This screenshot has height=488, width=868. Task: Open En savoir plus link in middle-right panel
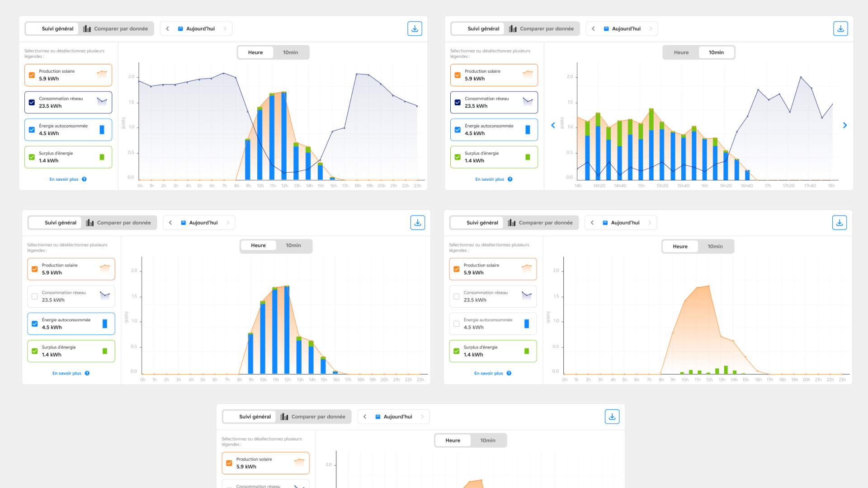pyautogui.click(x=489, y=373)
